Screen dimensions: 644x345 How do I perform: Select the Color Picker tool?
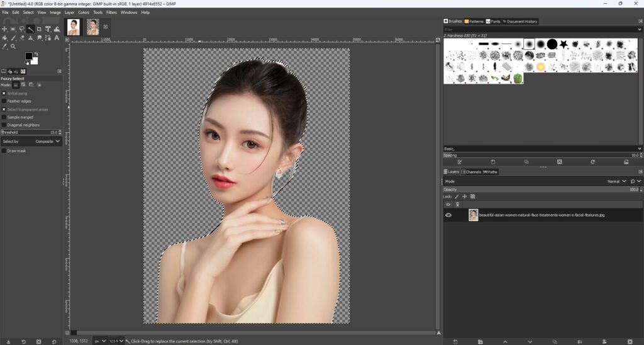(x=4, y=47)
